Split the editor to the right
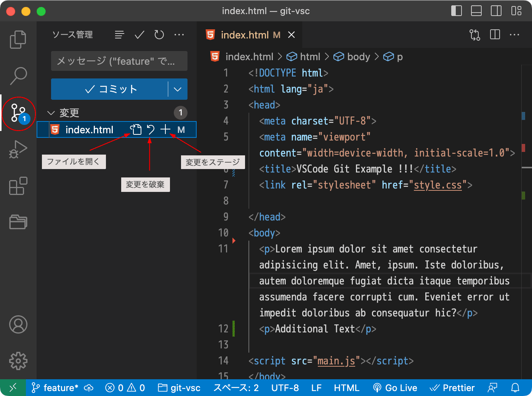 point(495,35)
